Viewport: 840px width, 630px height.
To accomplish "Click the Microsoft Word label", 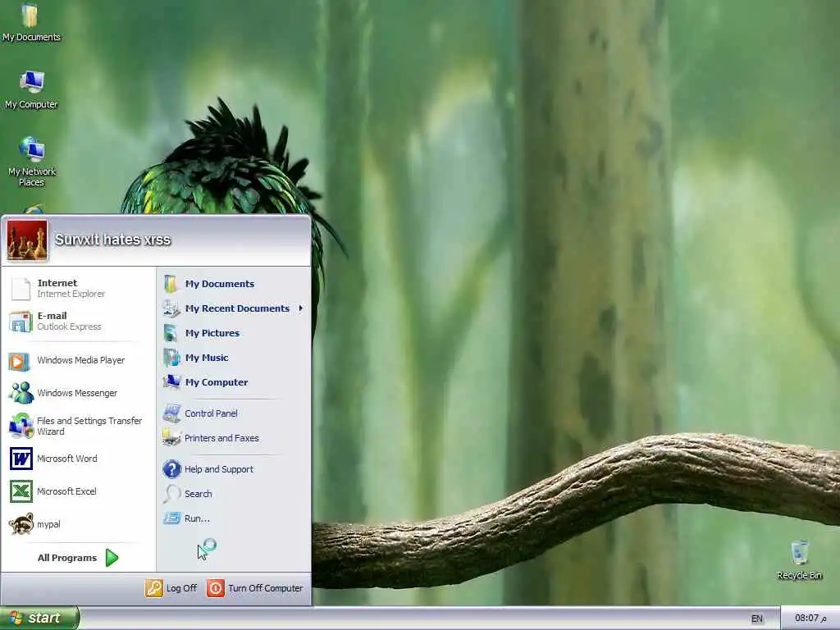I will [x=67, y=459].
